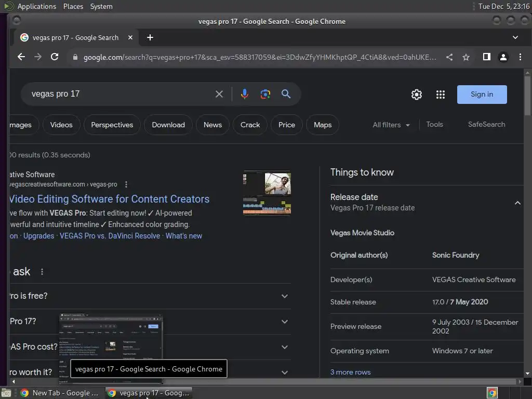Select the Images filter chip
The width and height of the screenshot is (532, 399).
pyautogui.click(x=24, y=125)
